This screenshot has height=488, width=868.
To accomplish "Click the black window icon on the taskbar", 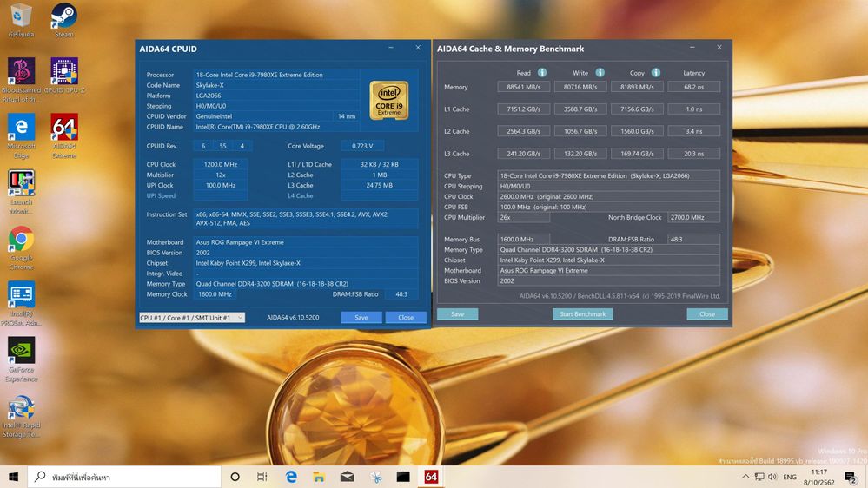I will point(403,477).
